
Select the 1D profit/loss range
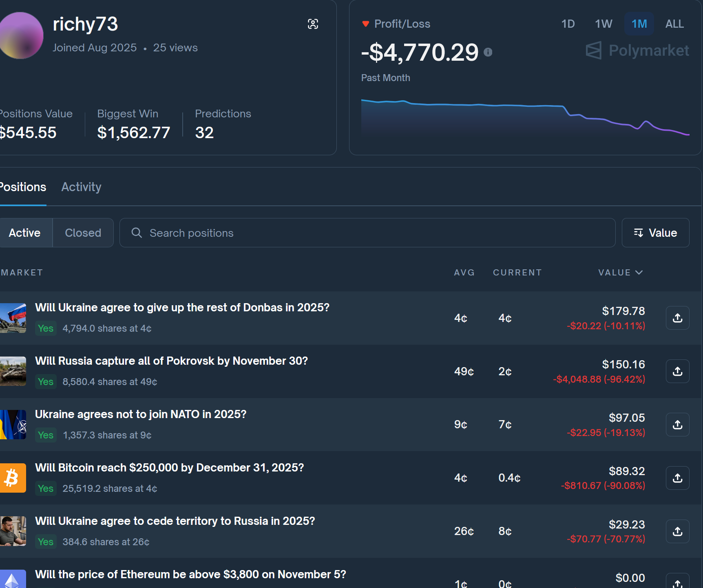point(568,24)
